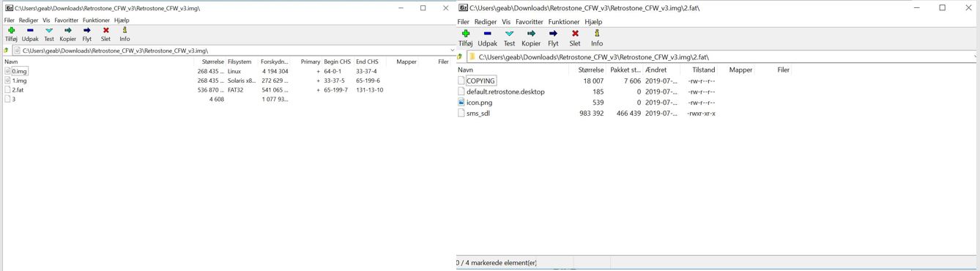The height and width of the screenshot is (271, 980).
Task: Open Funktioner menu in right 2.fat window
Action: [564, 22]
